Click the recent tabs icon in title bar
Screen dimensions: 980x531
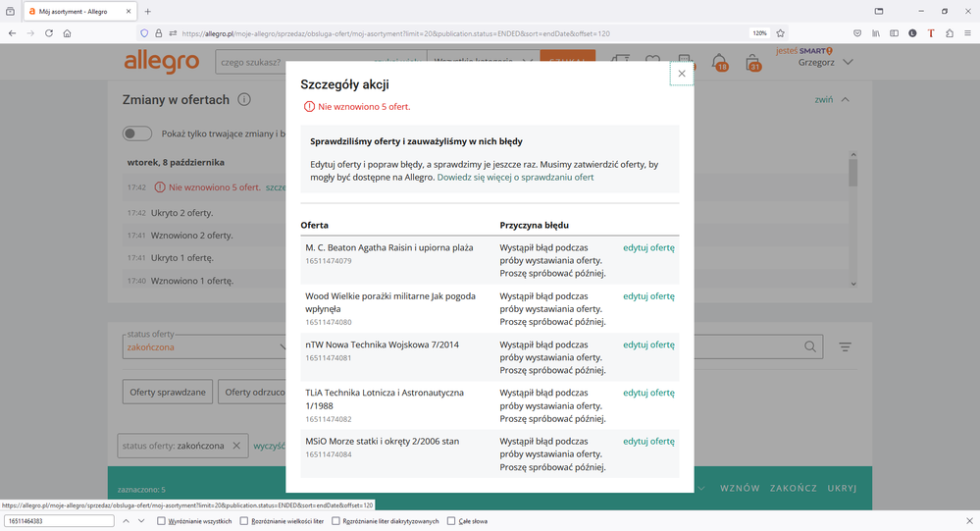(10, 11)
